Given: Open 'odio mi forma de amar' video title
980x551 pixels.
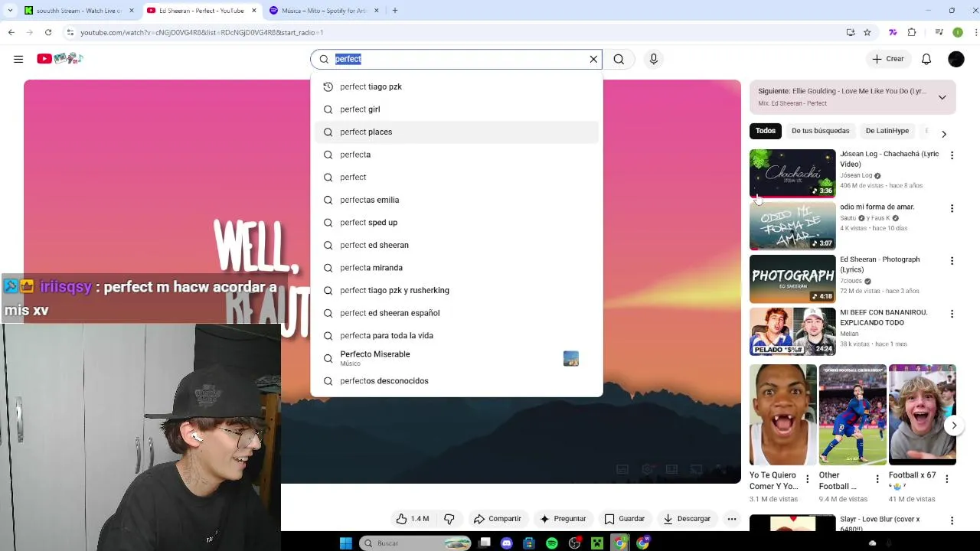Looking at the screenshot, I should coord(877,207).
